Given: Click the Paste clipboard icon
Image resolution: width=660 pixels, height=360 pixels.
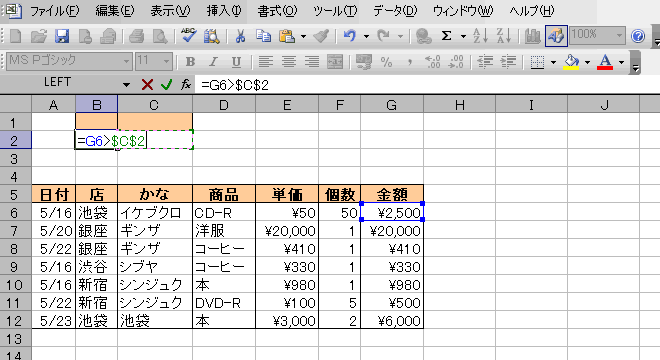Looking at the screenshot, I should pos(287,36).
